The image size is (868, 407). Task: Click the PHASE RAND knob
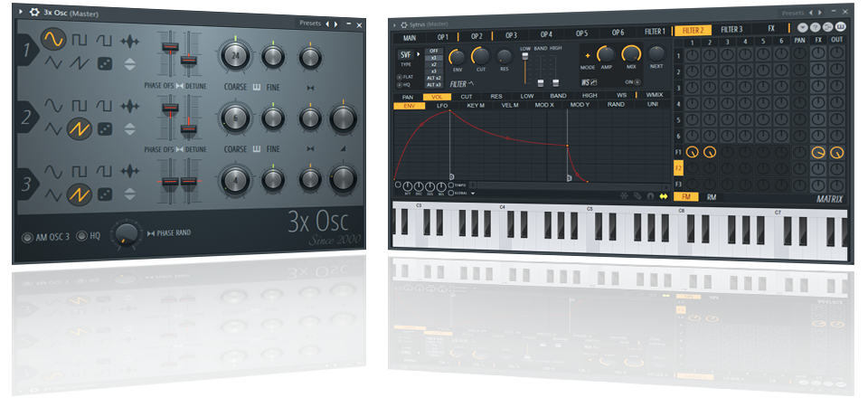pos(127,233)
